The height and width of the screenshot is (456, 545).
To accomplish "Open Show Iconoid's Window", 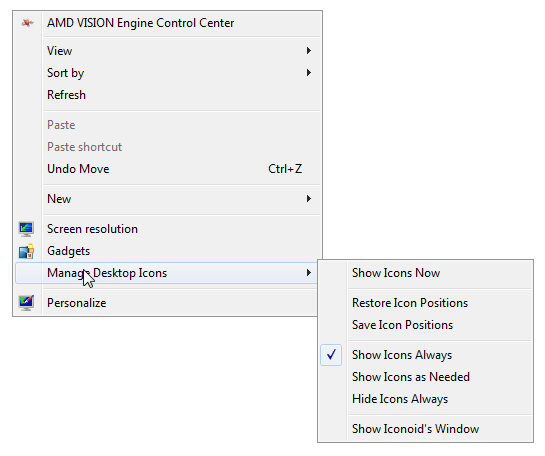I will [415, 429].
